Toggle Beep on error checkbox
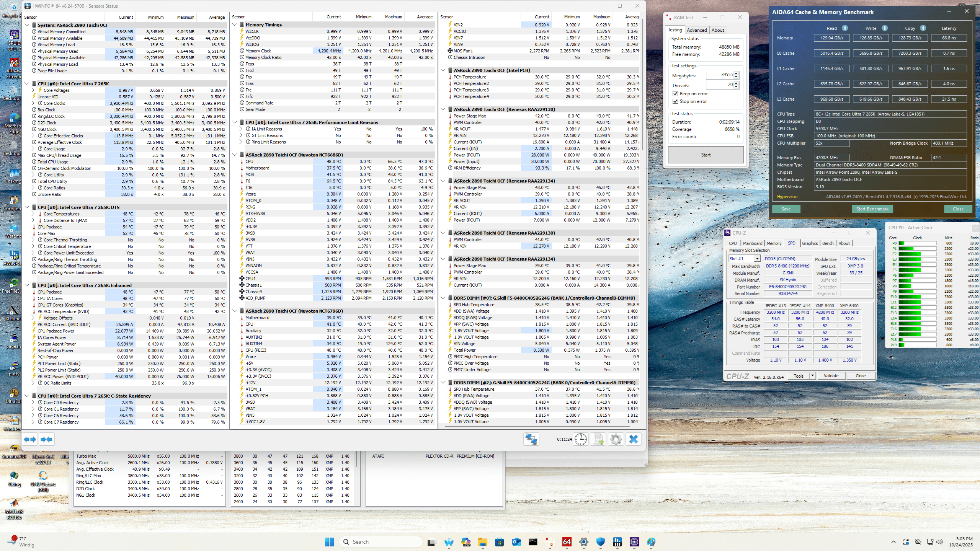 pyautogui.click(x=675, y=94)
